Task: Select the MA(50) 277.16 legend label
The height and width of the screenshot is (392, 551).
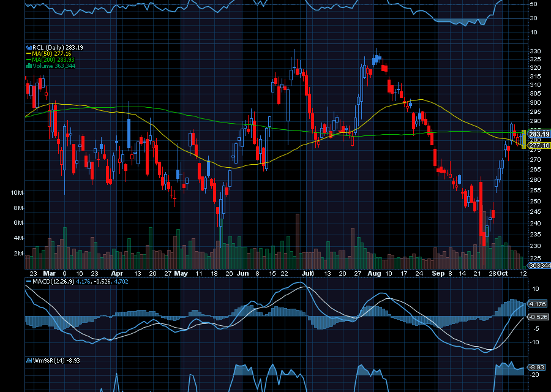Action: coord(51,54)
